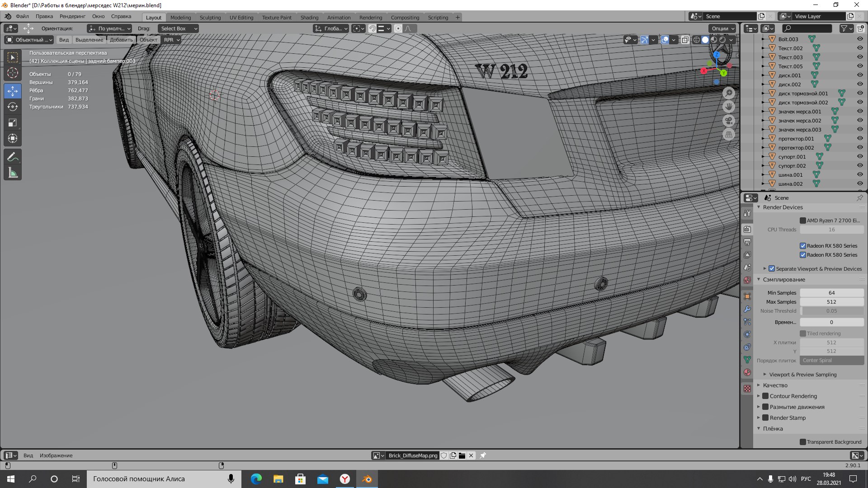Enable the Transparent Background checkbox
868x488 pixels.
pyautogui.click(x=803, y=442)
